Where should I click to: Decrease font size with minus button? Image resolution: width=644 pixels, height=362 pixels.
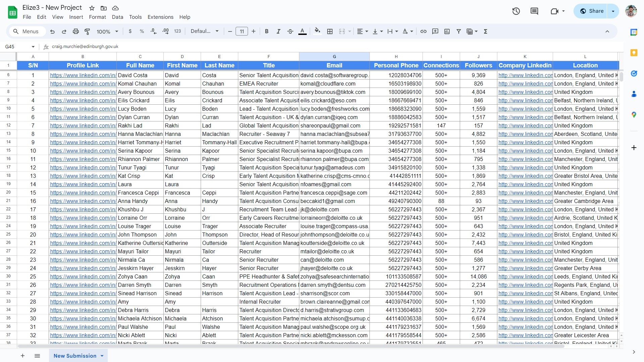click(230, 32)
